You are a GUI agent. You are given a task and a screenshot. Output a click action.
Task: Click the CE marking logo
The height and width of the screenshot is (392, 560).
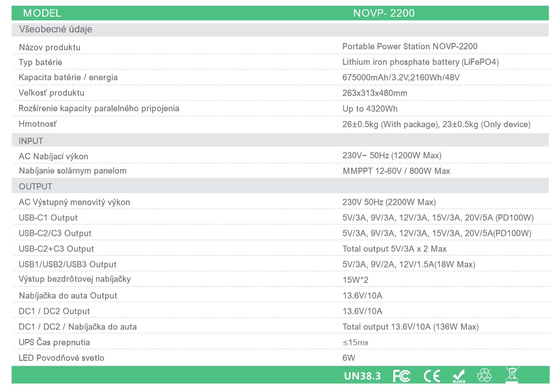click(x=432, y=376)
